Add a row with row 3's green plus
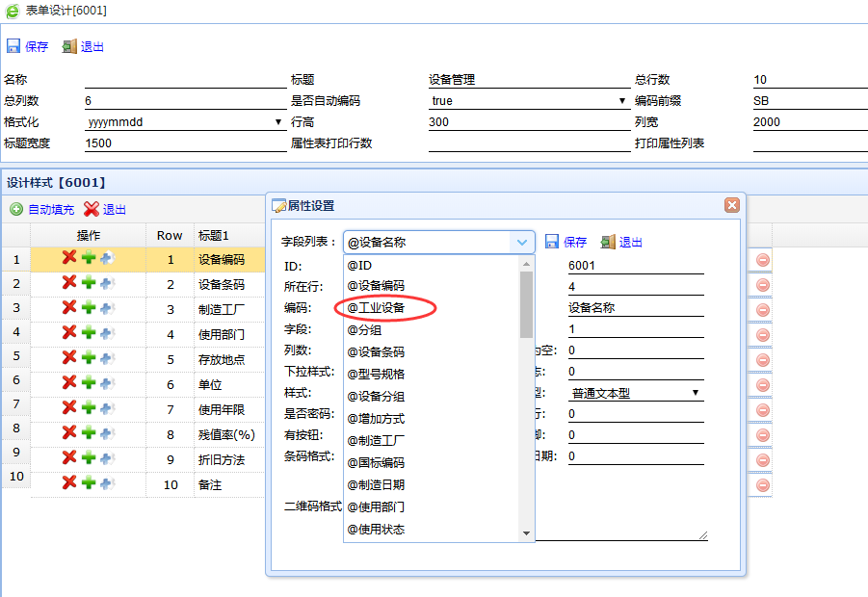 coord(88,307)
